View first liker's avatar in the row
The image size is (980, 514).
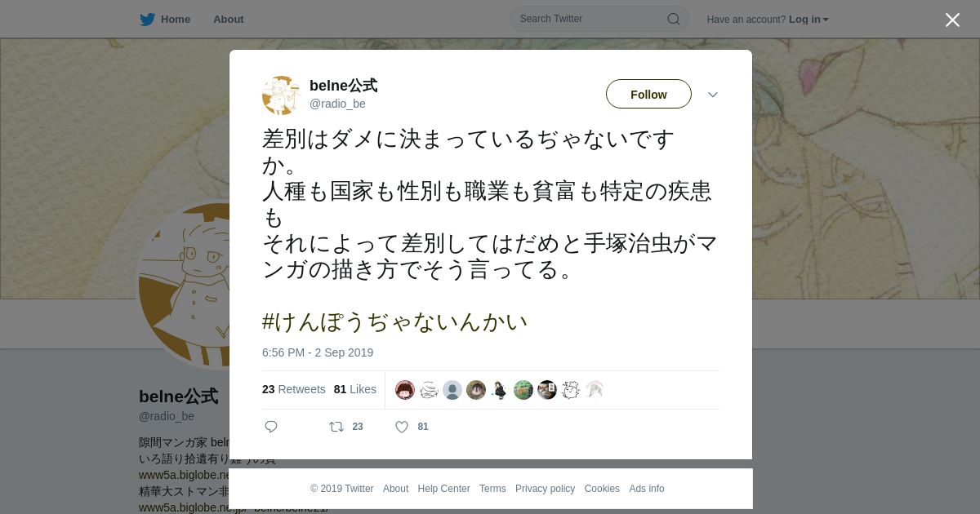click(405, 390)
